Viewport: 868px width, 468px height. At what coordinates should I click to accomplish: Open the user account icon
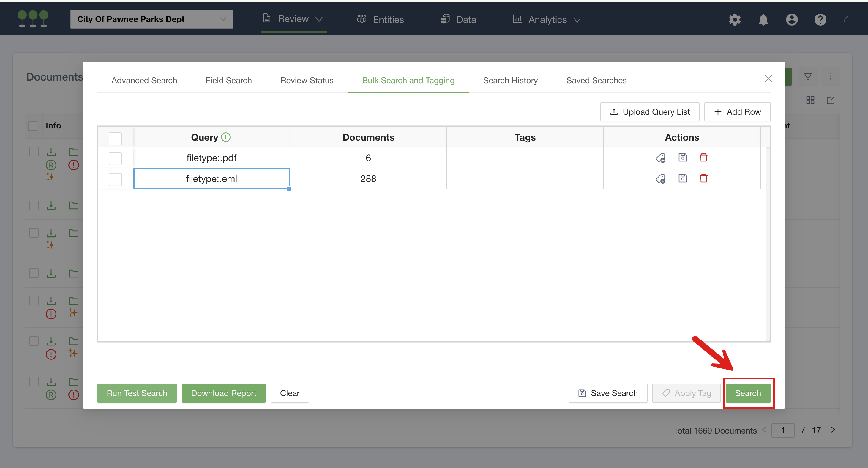point(792,20)
